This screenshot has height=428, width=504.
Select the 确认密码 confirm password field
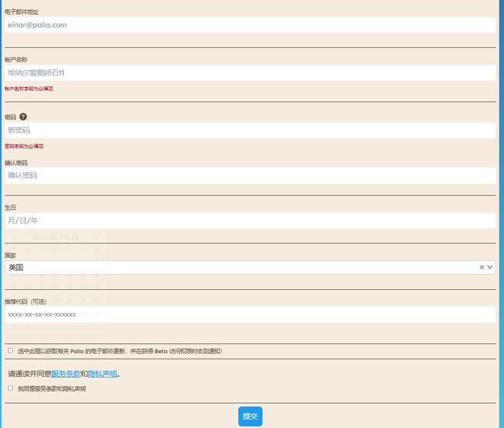tap(250, 175)
